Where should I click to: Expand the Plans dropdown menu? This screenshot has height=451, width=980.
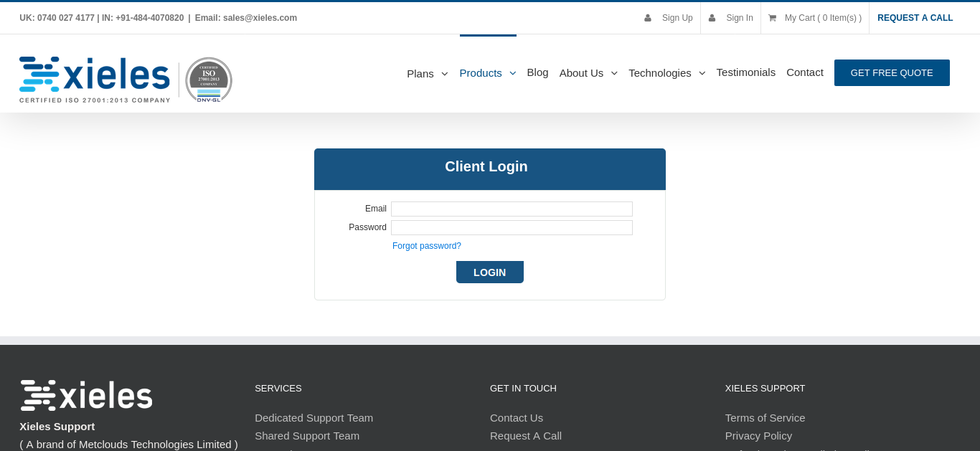[x=427, y=73]
